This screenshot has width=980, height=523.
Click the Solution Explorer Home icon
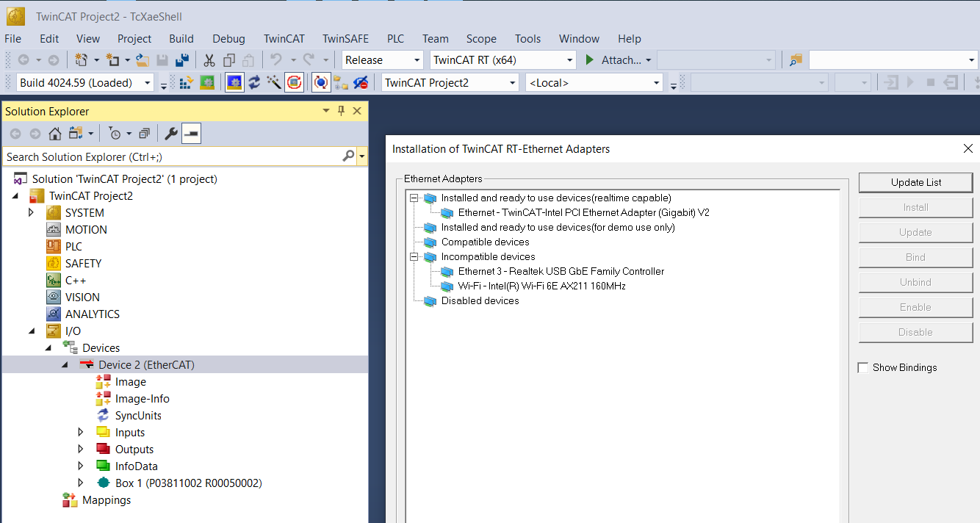click(55, 134)
